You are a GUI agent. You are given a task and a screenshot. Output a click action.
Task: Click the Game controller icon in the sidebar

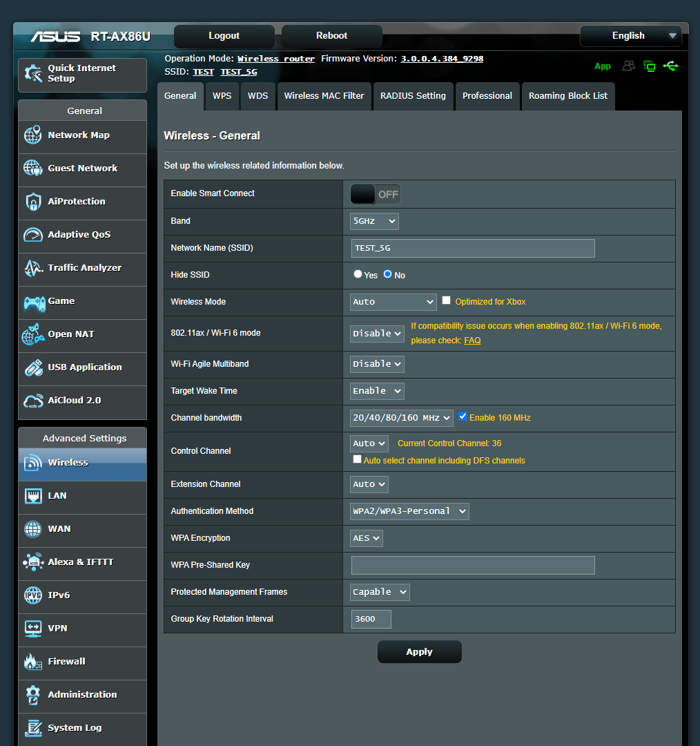pos(32,303)
